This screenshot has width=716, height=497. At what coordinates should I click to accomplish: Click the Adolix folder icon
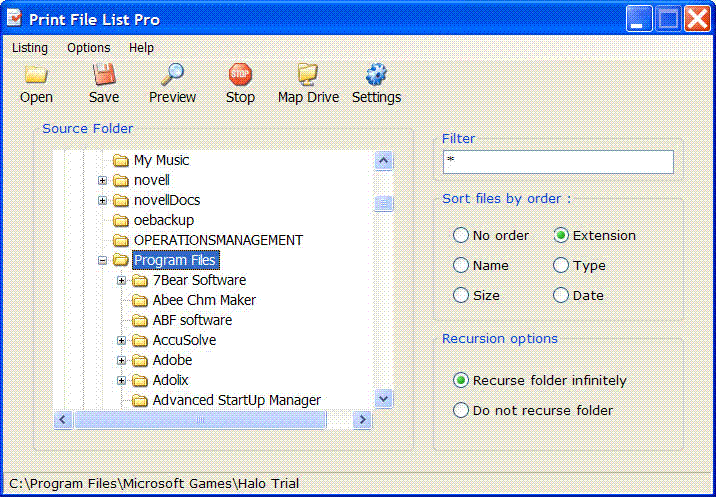pos(140,381)
